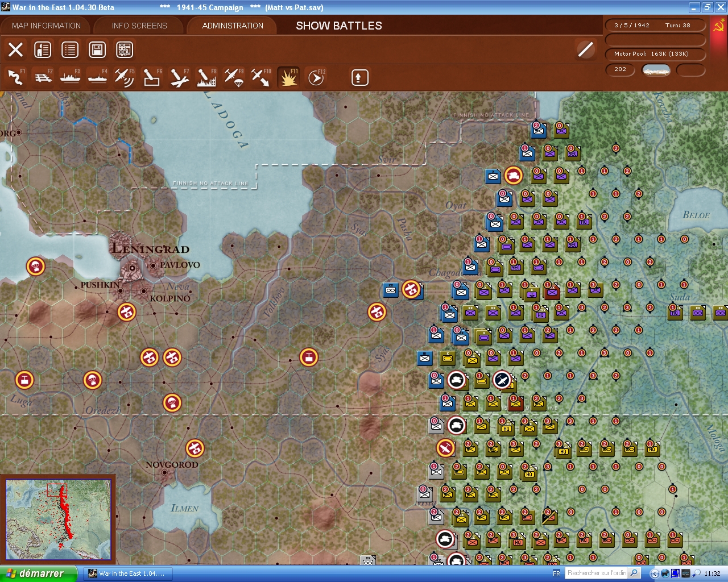This screenshot has width=728, height=582.
Task: Select F7 bomb airfield mode icon
Action: [179, 77]
